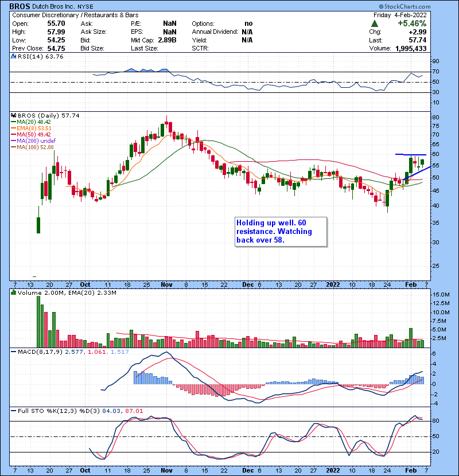Click the StockCharts.com copyright label
The image size is (459, 476).
(404, 6)
